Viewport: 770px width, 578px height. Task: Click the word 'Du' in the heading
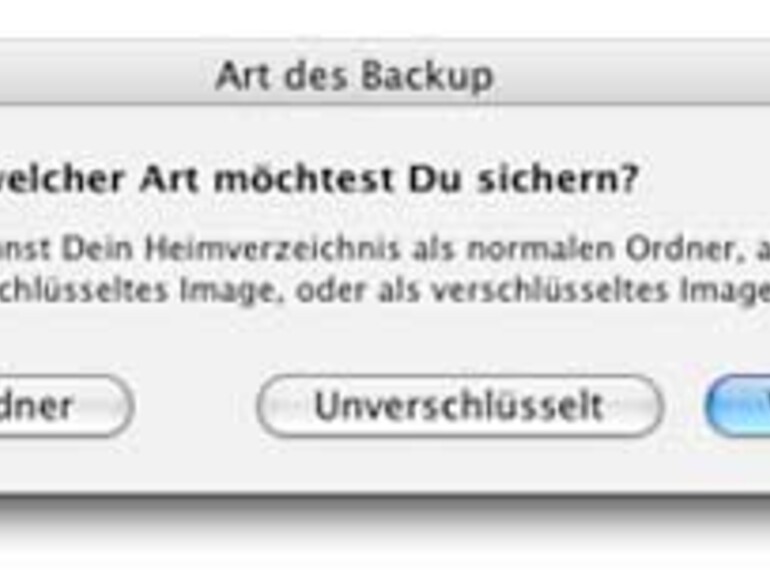[x=429, y=180]
